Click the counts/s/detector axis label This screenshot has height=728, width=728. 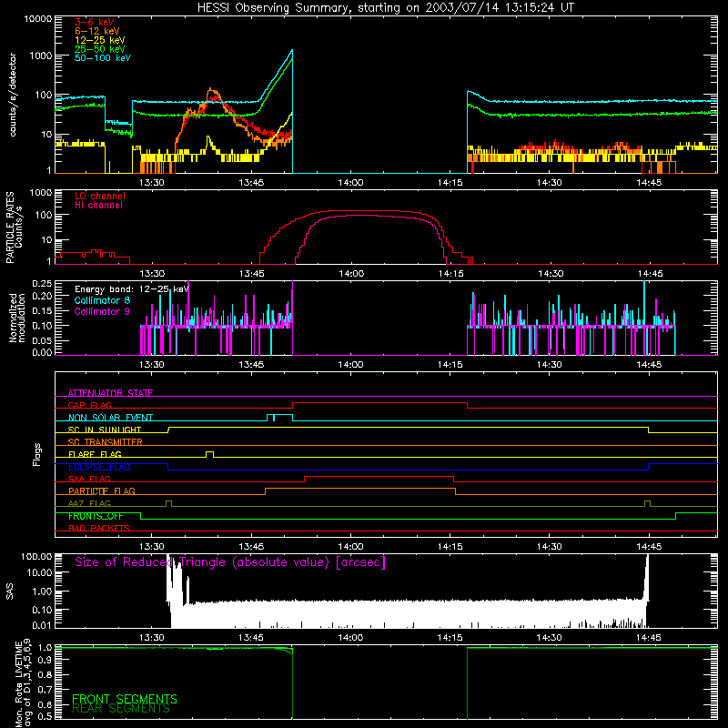pos(13,95)
